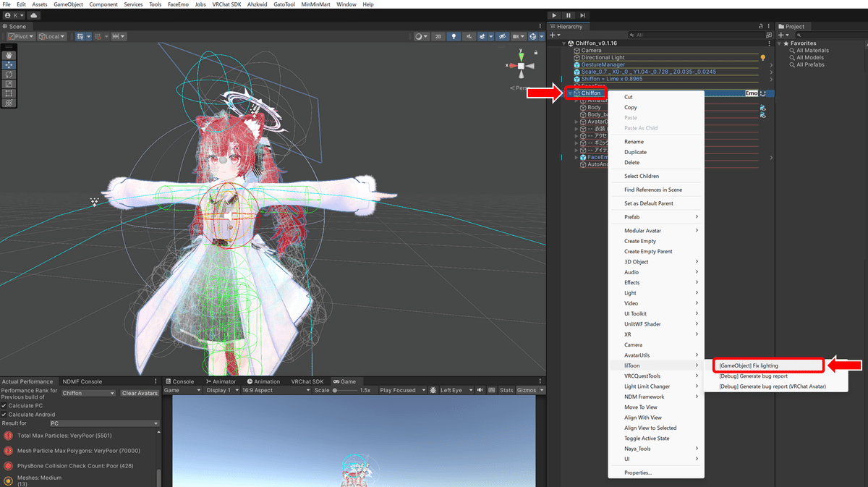Image resolution: width=868 pixels, height=487 pixels.
Task: Click the Hierarchy search field
Action: pyautogui.click(x=696, y=35)
